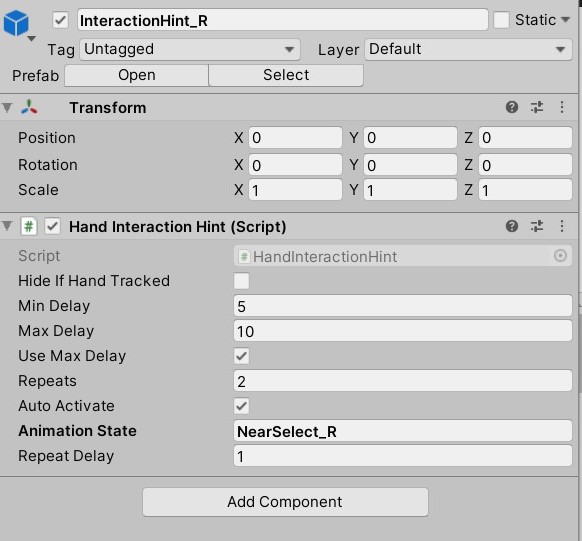Click the Script object picker circle

[x=560, y=256]
